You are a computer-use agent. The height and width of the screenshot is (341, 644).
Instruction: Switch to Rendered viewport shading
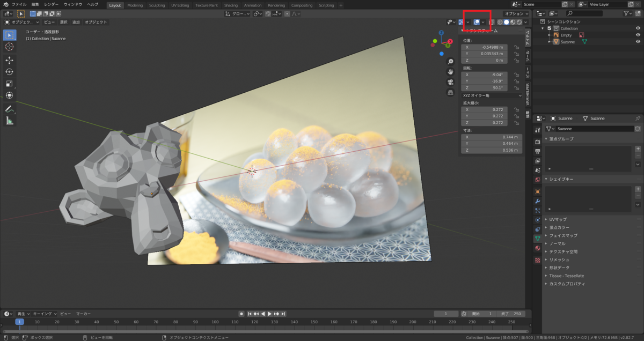519,22
